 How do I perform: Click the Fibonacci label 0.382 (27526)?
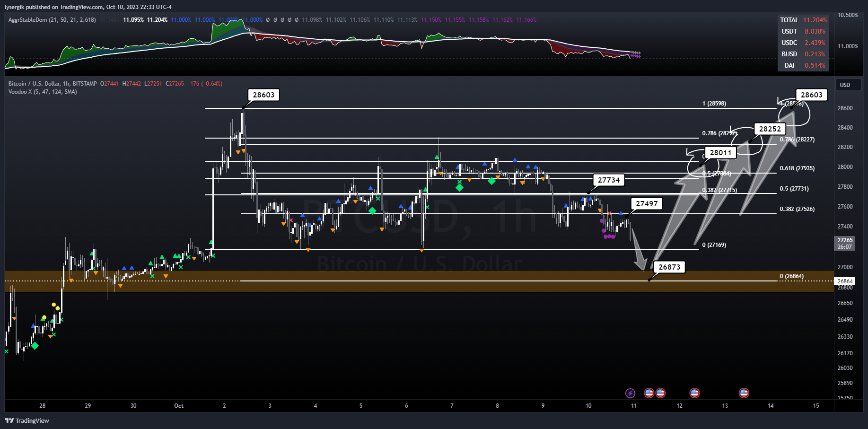[x=797, y=209]
